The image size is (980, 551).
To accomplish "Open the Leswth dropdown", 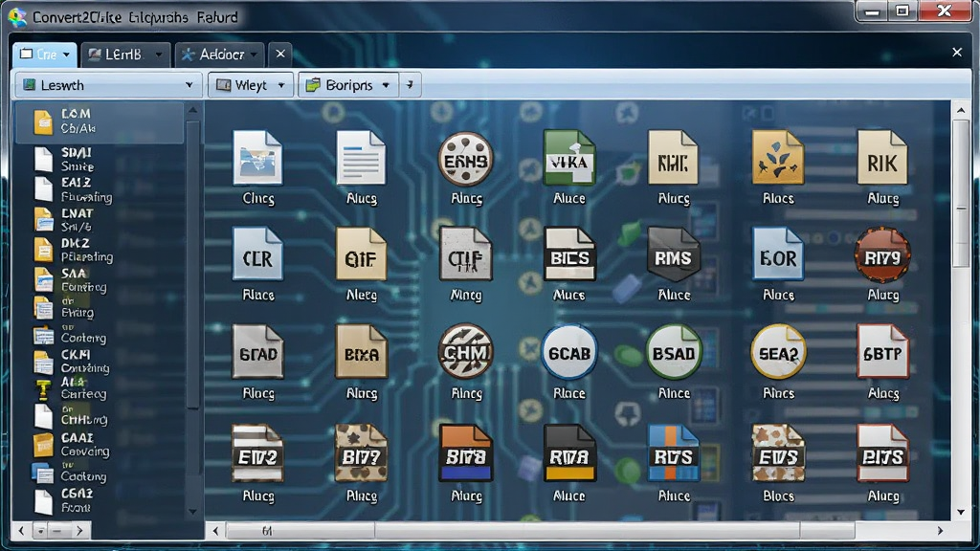I will pos(107,85).
